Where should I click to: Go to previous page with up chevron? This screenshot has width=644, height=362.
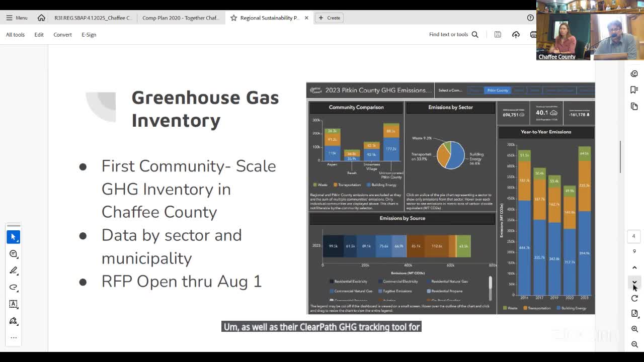(x=634, y=267)
